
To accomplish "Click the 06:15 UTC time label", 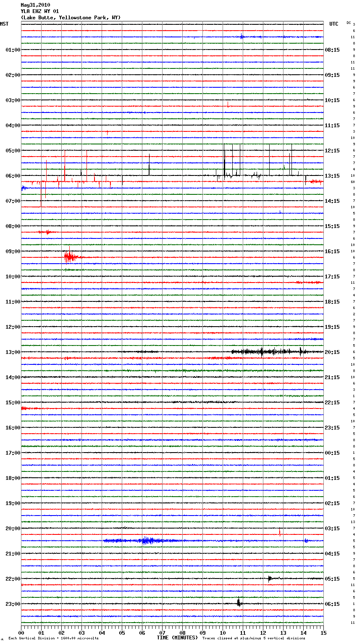I will pyautogui.click(x=332, y=604).
